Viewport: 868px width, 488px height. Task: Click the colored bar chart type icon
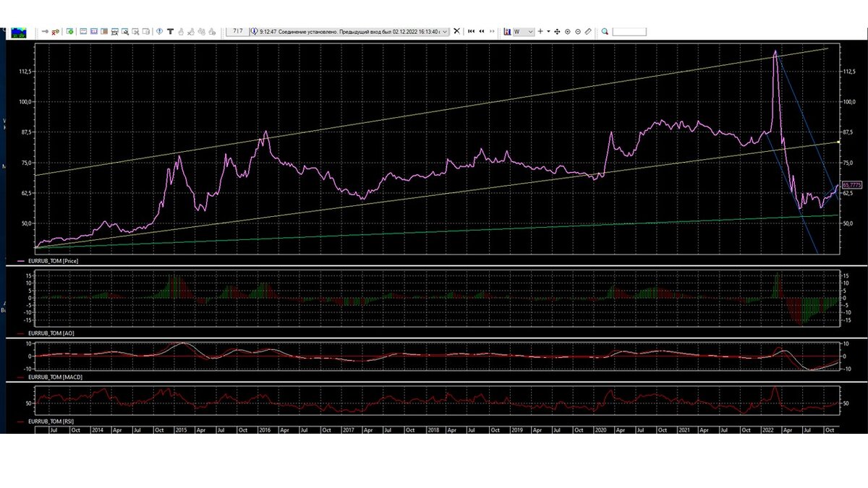point(507,31)
